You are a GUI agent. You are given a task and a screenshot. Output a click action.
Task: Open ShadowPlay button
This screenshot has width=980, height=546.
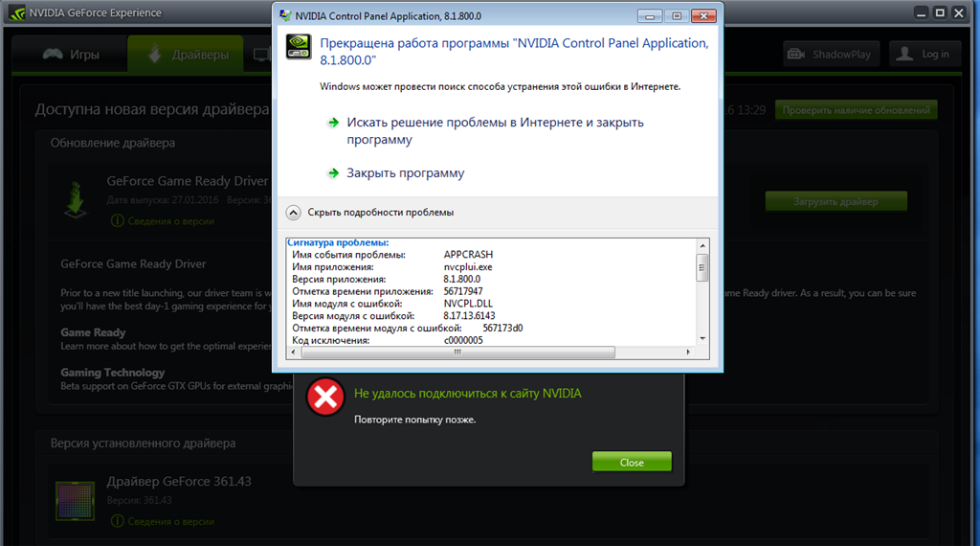[x=832, y=55]
